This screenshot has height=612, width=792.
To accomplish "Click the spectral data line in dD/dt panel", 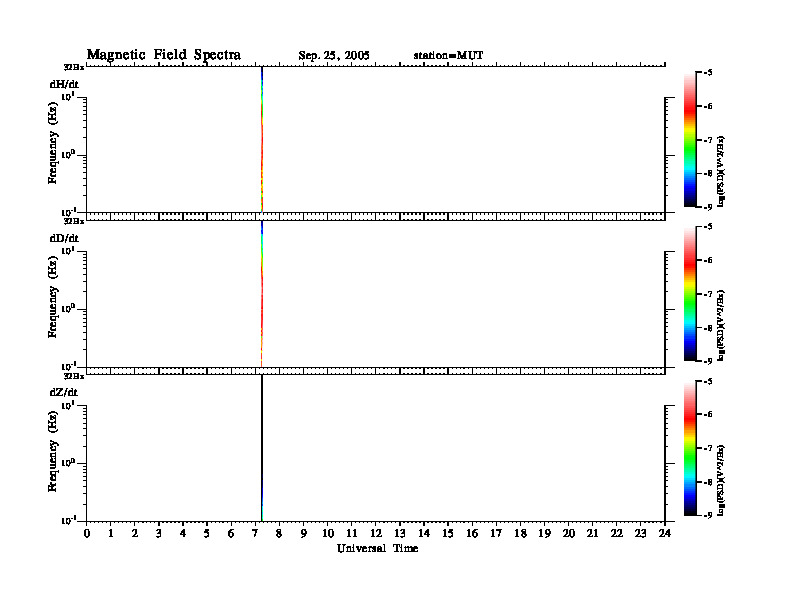I will tap(262, 294).
